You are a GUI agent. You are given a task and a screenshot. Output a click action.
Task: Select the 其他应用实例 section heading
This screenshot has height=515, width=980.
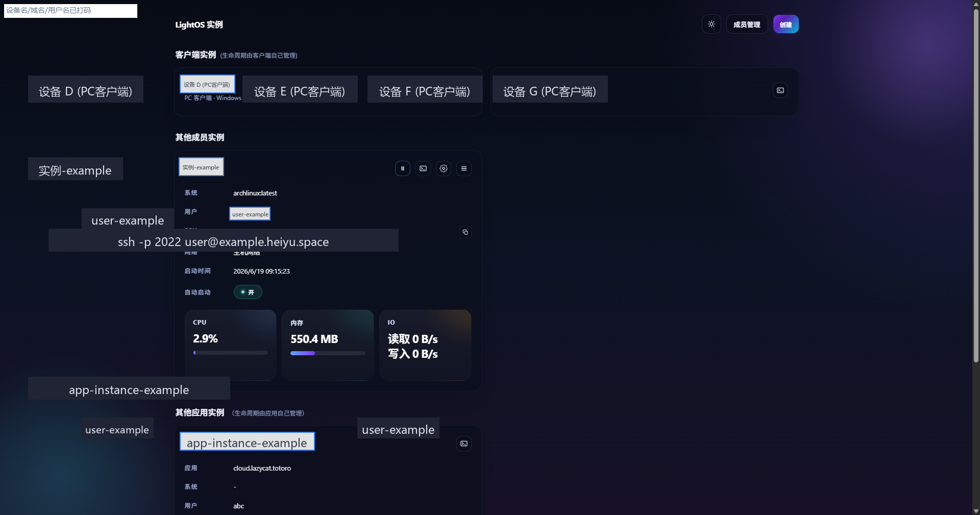(x=200, y=412)
